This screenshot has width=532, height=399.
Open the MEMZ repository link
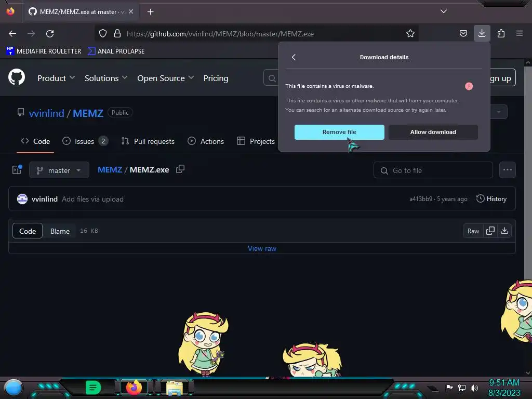pos(88,113)
